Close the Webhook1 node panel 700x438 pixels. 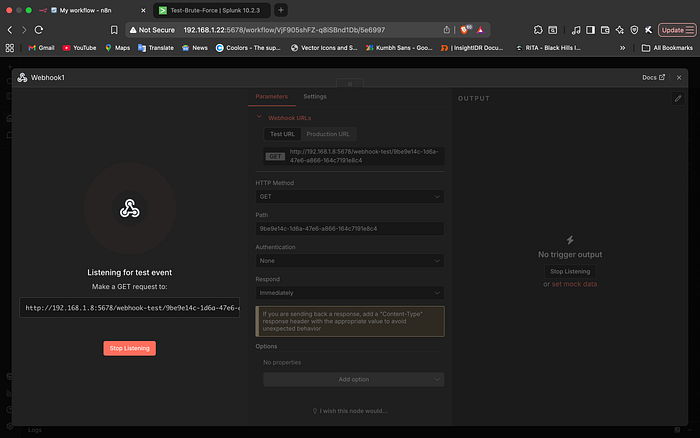point(679,78)
